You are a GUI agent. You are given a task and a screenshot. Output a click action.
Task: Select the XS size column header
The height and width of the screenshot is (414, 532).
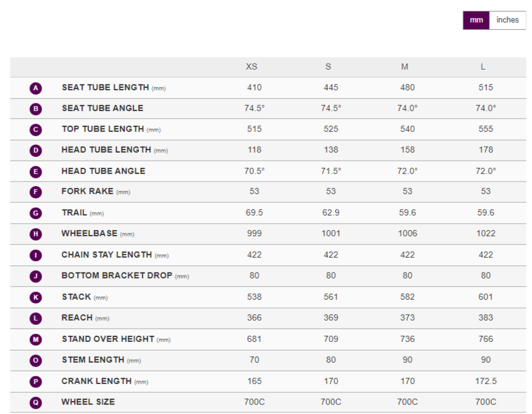251,67
